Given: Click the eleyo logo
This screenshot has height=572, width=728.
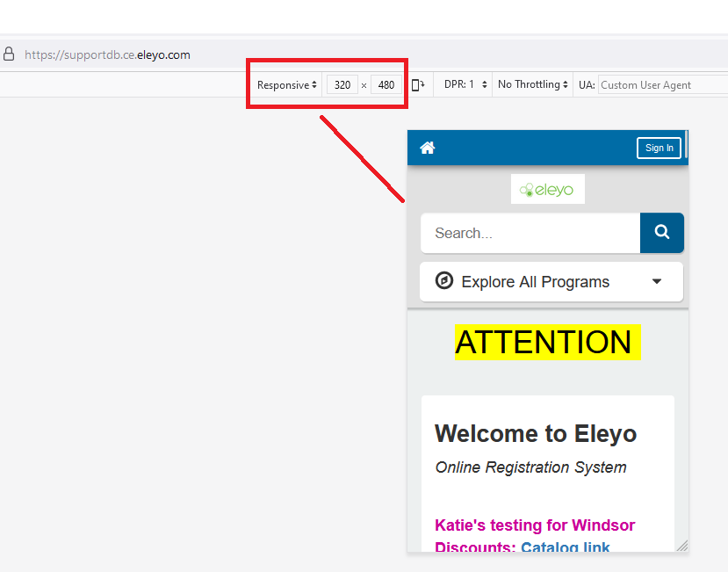Looking at the screenshot, I should coord(548,189).
